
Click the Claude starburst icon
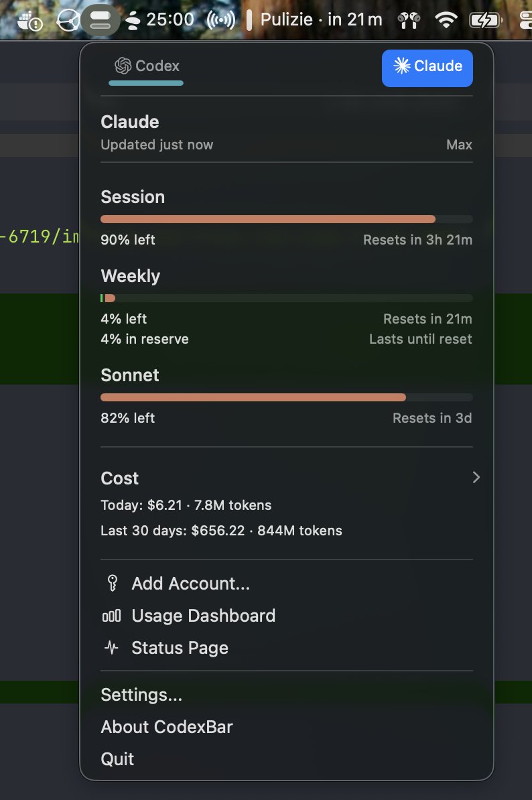pyautogui.click(x=402, y=65)
